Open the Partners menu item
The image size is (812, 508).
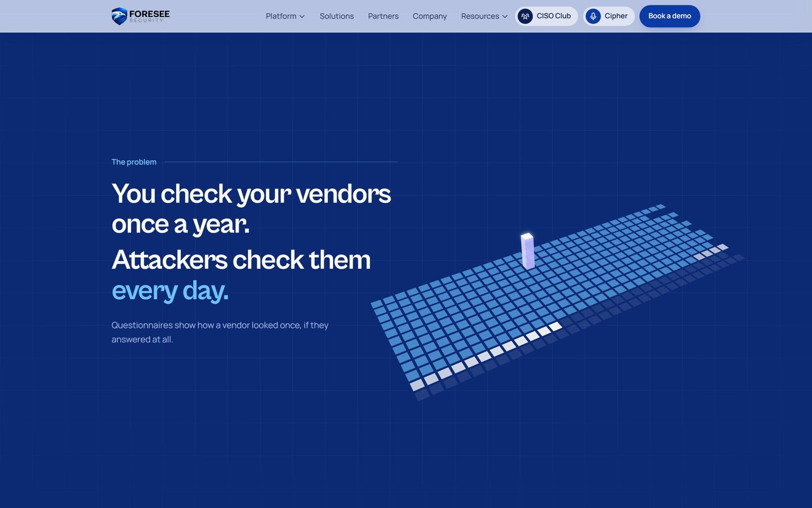383,16
